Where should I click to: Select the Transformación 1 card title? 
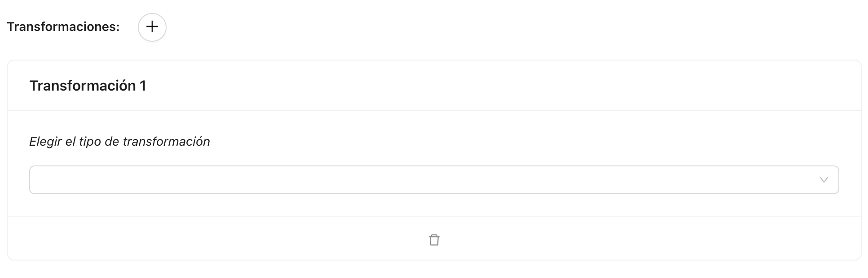88,86
